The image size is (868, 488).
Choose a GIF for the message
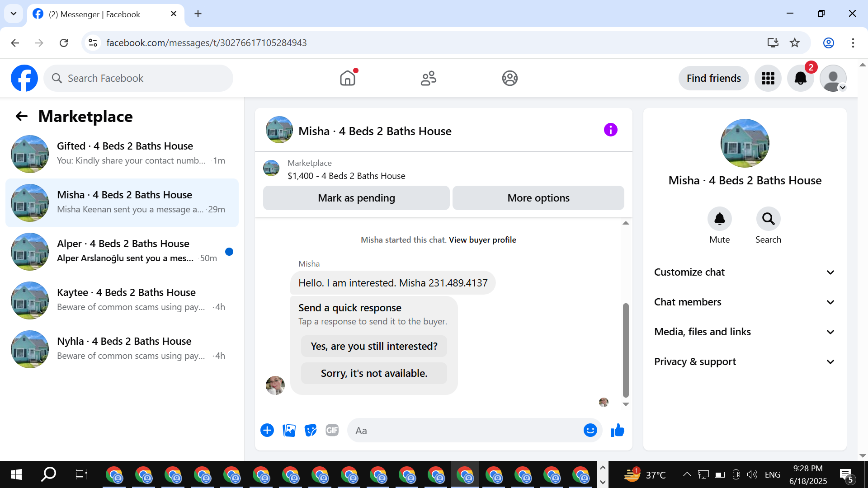(x=332, y=430)
